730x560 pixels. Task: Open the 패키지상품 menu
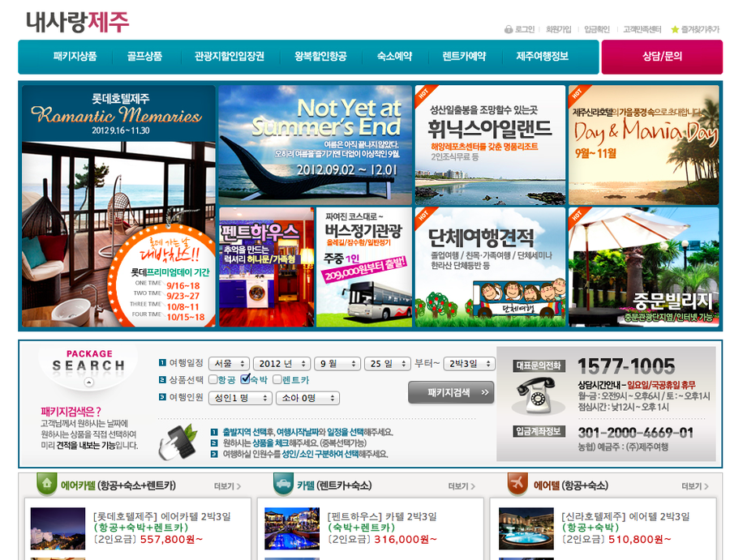coord(75,57)
